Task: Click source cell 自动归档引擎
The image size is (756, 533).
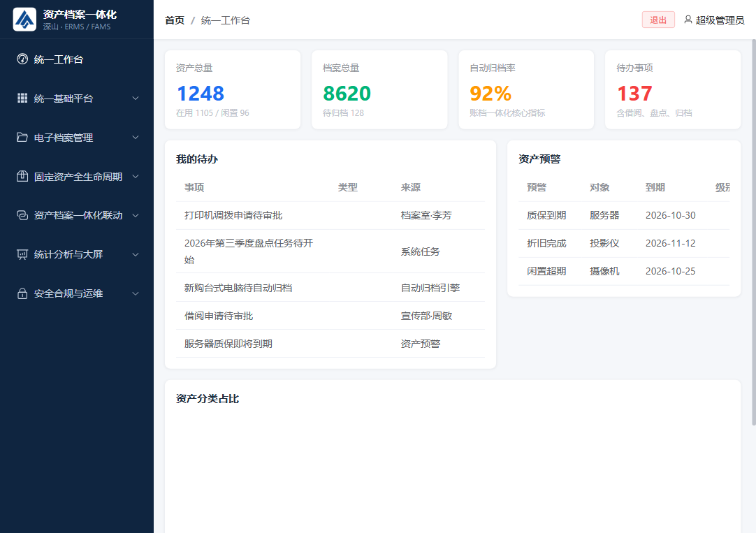Action: tap(430, 288)
